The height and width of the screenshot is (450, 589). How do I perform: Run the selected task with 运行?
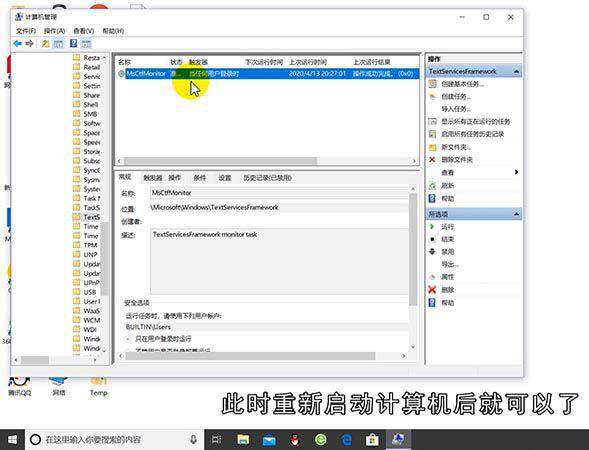447,227
